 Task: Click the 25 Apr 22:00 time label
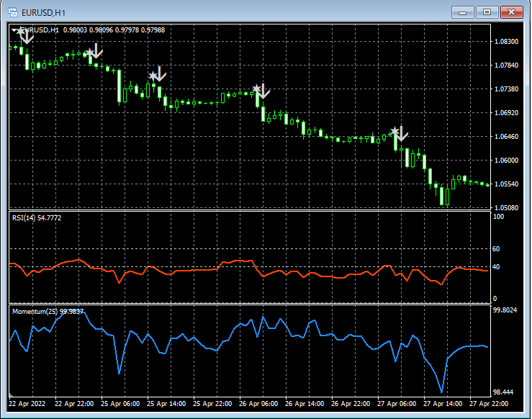click(x=212, y=404)
